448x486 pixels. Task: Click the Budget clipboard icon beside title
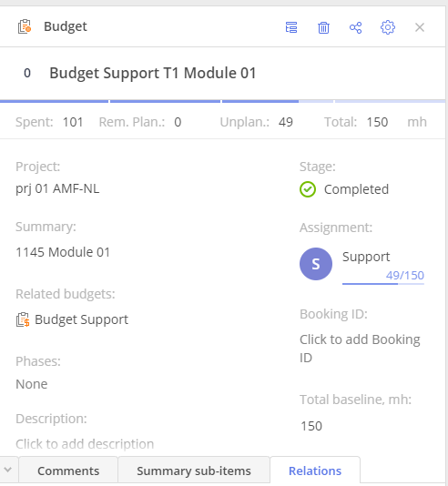[25, 26]
